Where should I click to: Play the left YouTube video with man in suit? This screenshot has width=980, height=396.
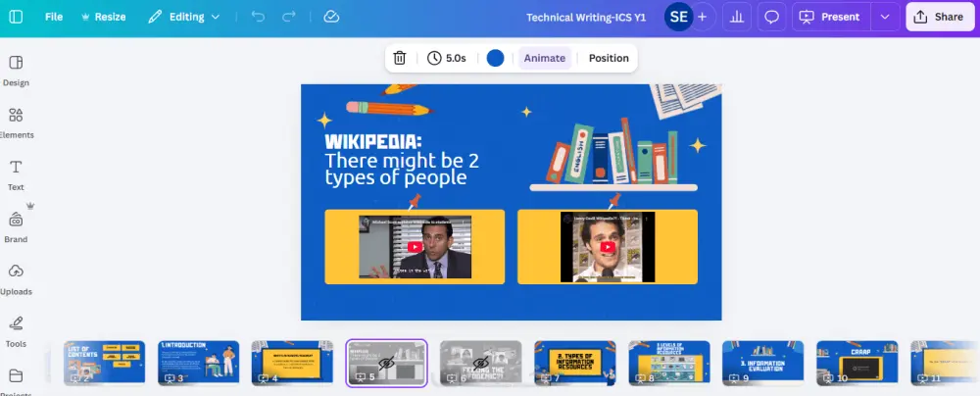[415, 247]
